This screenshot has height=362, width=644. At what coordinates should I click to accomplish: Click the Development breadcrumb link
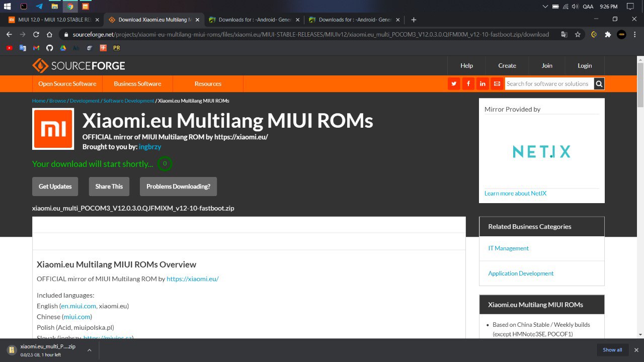coord(85,101)
